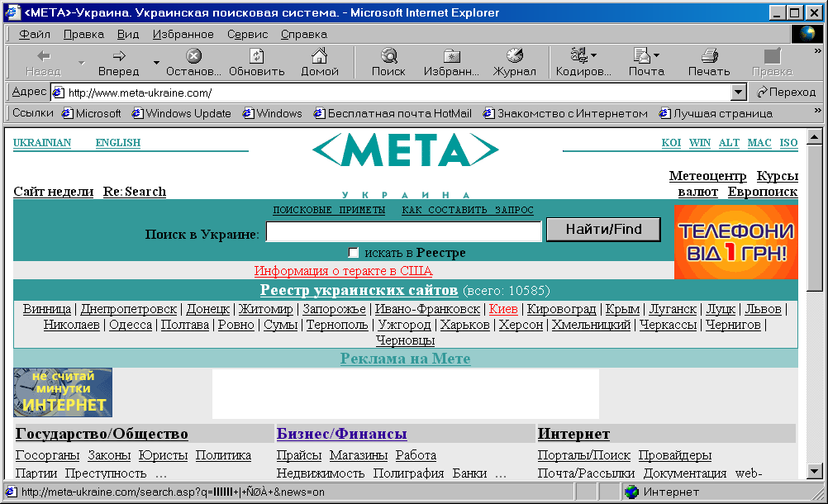Open the Избранное menu

pyautogui.click(x=183, y=35)
